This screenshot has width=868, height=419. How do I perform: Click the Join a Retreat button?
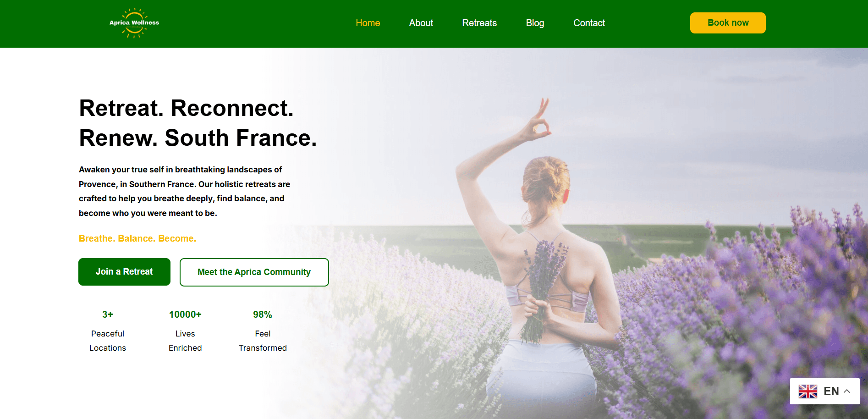(124, 272)
